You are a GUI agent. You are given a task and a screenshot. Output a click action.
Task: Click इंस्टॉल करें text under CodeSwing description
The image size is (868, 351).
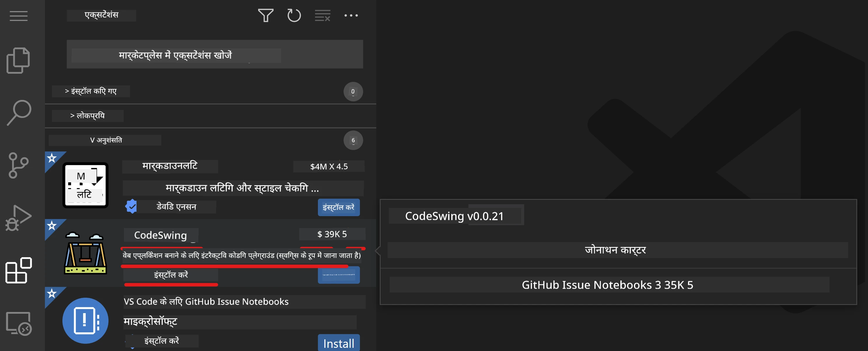pos(171,275)
